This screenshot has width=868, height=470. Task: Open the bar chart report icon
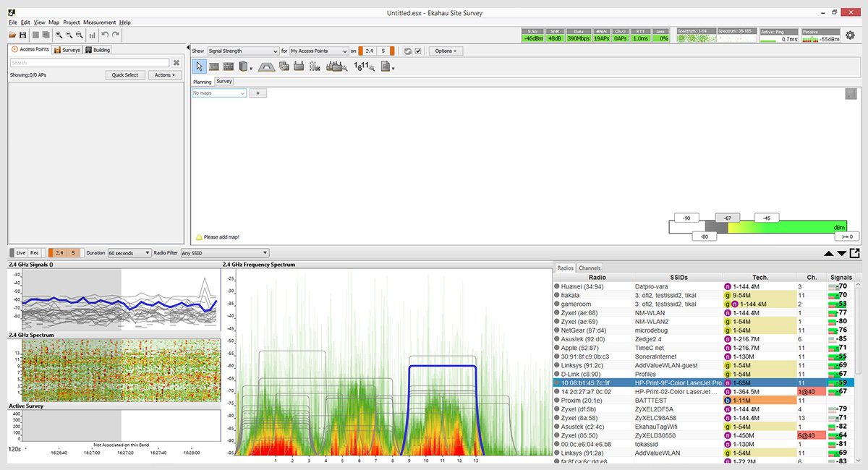(x=92, y=35)
